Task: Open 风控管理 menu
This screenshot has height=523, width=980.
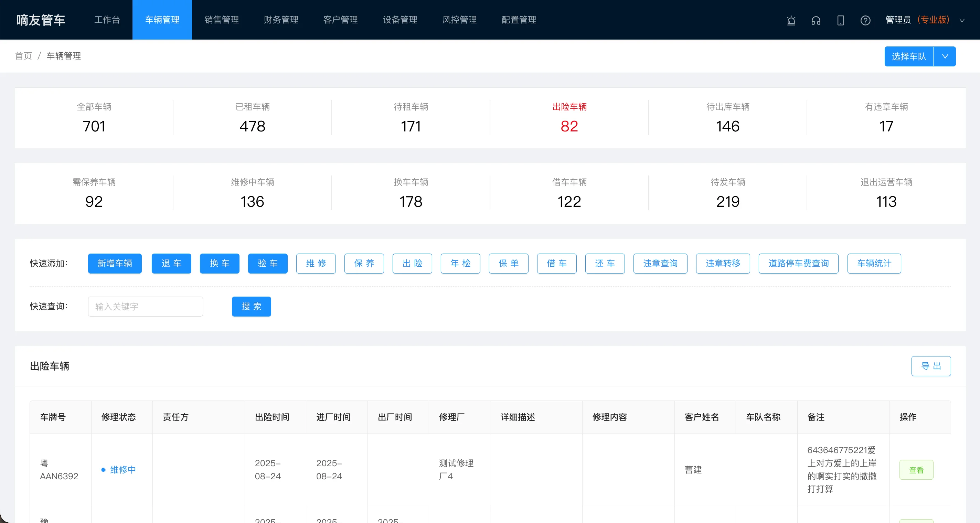Action: (459, 20)
